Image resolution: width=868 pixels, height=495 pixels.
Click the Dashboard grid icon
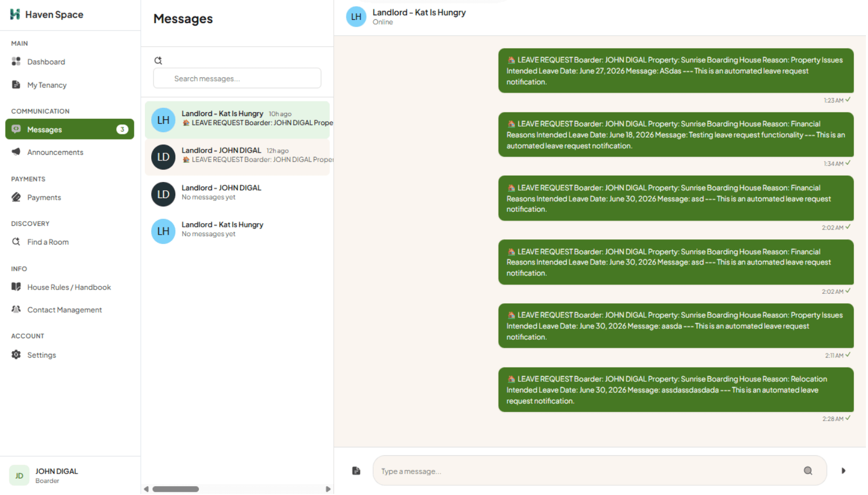[16, 62]
